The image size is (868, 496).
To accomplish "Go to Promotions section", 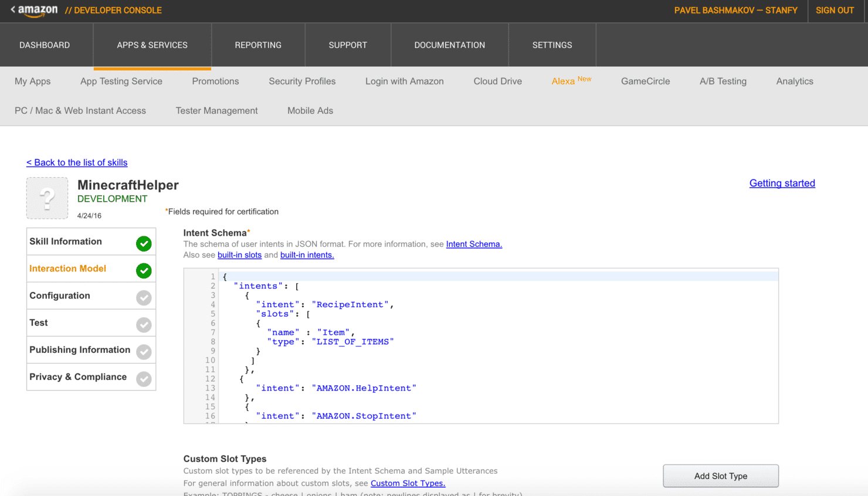I will coord(216,81).
